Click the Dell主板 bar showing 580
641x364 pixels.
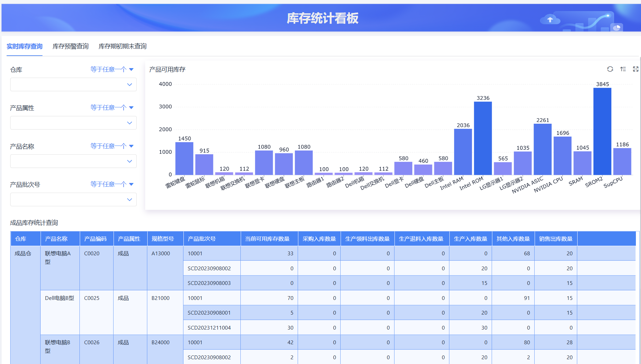(443, 168)
